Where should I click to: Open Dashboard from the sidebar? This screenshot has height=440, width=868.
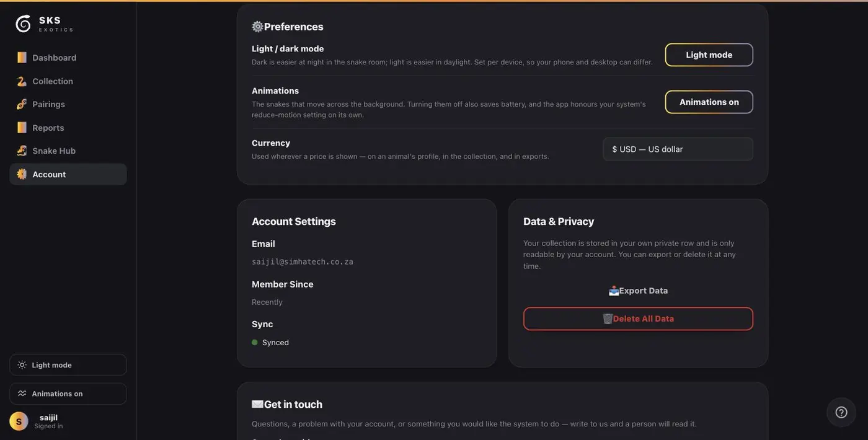[68, 58]
